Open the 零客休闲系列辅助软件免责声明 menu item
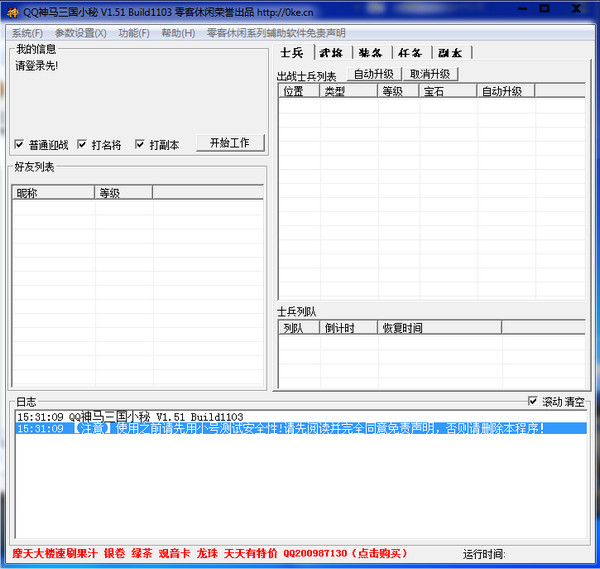Image resolution: width=600 pixels, height=569 pixels. (276, 33)
